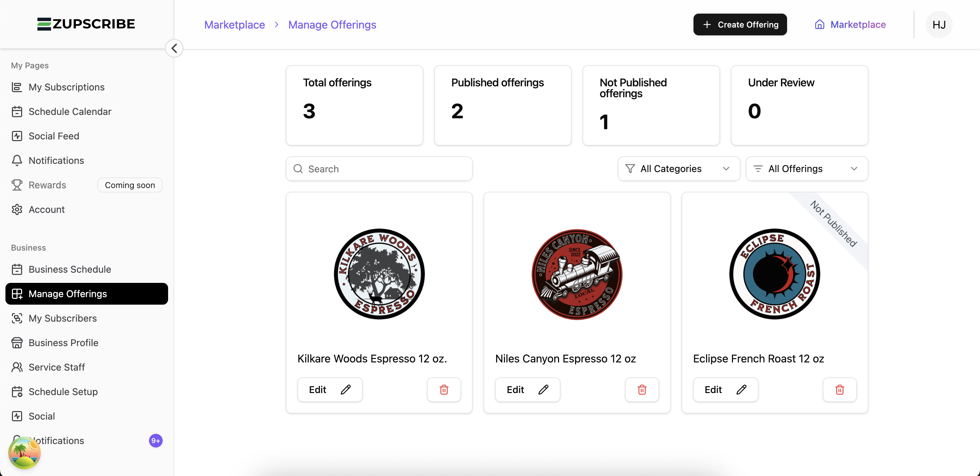The height and width of the screenshot is (476, 980).
Task: Click the palm tree widget icon
Action: 24,453
